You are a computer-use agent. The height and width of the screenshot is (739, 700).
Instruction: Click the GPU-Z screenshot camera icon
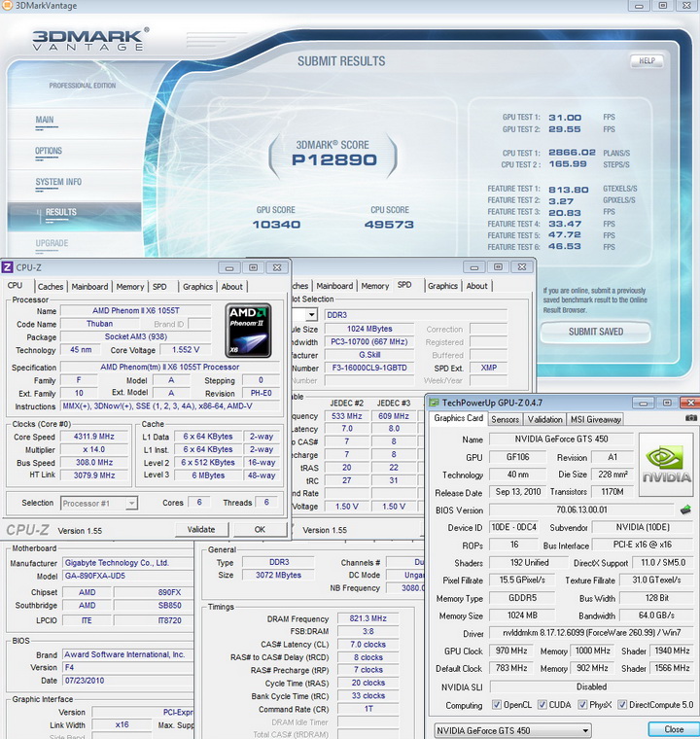(690, 418)
